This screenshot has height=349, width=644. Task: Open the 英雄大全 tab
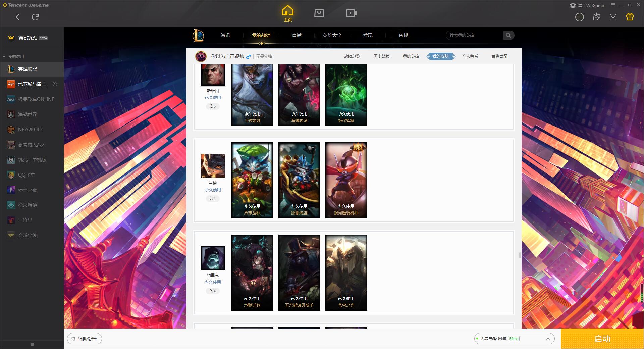point(332,35)
